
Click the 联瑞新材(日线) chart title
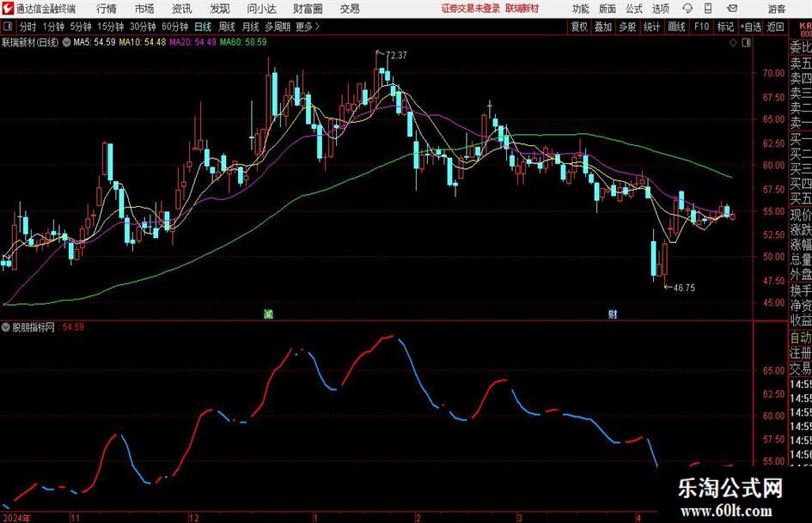(31, 42)
